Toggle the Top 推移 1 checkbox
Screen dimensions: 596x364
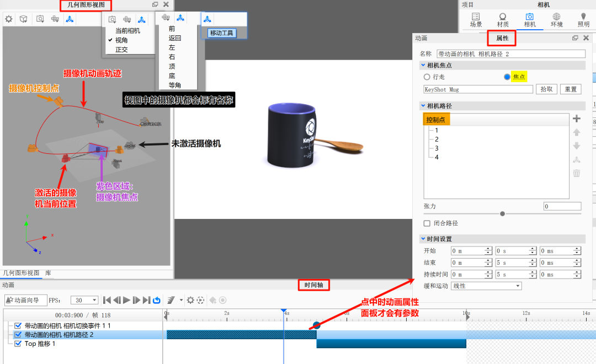pos(18,344)
